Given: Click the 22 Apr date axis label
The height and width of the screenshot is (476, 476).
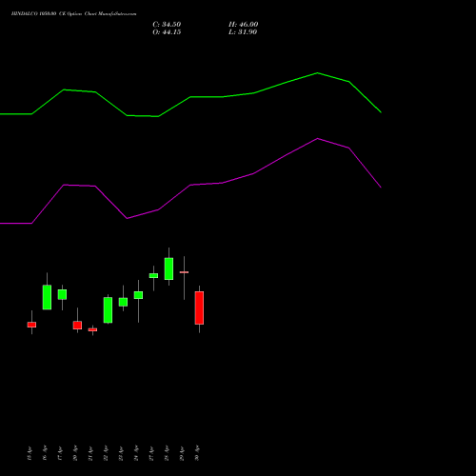Looking at the screenshot, I should pyautogui.click(x=106, y=453).
